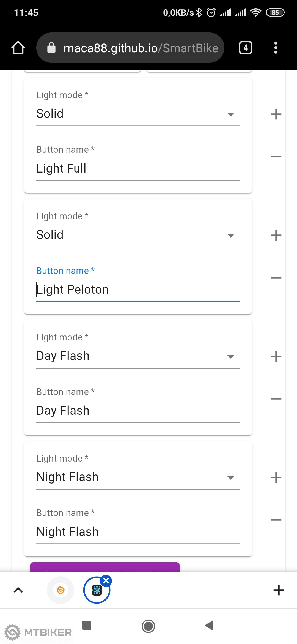Image resolution: width=297 pixels, height=644 pixels.
Task: Open Light mode dropdown for Light Full
Action: (137, 114)
